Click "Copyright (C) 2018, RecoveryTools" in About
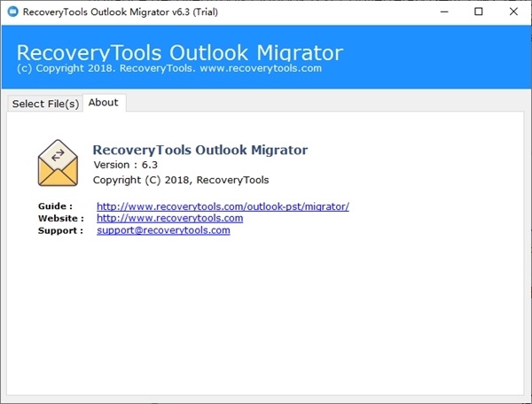This screenshot has height=404, width=532. 181,180
